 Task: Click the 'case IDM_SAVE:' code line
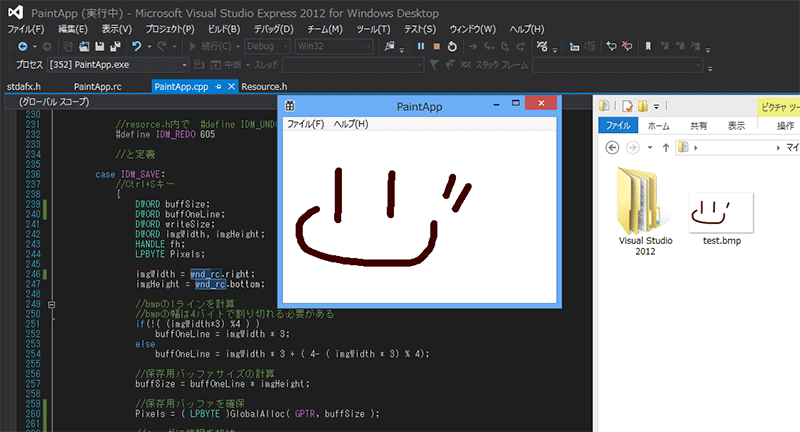(x=130, y=174)
